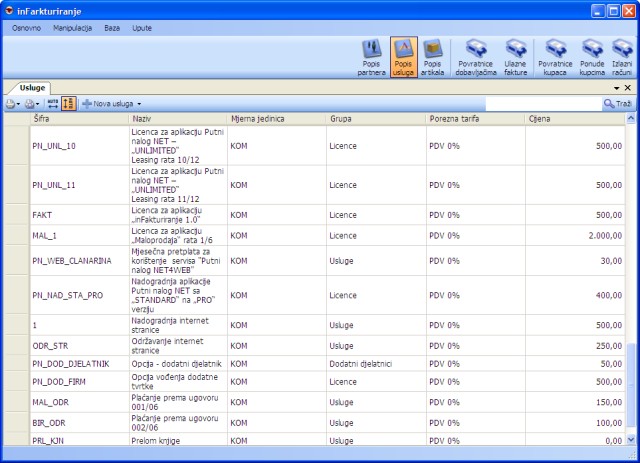Select the PN_WEB_CLANARINA cell
The width and height of the screenshot is (640, 463).
79,260
